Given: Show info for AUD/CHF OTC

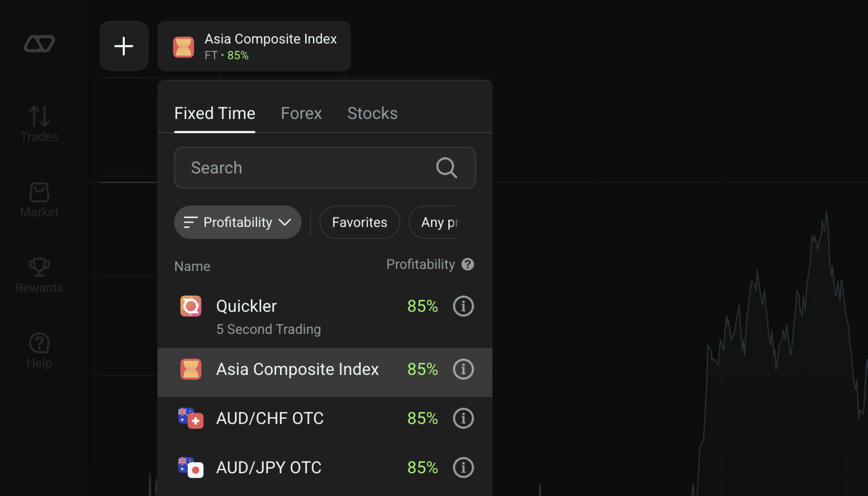Looking at the screenshot, I should (x=463, y=418).
